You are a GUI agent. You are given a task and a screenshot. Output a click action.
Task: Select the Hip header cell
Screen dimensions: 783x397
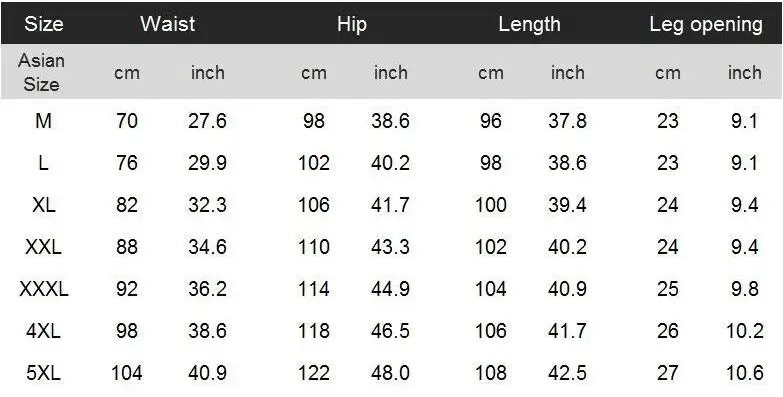coord(352,24)
